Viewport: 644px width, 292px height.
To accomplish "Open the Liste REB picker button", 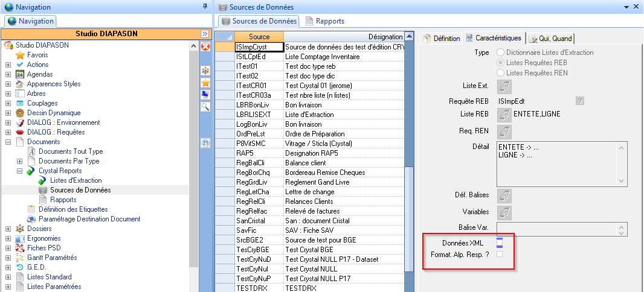I will tap(503, 114).
